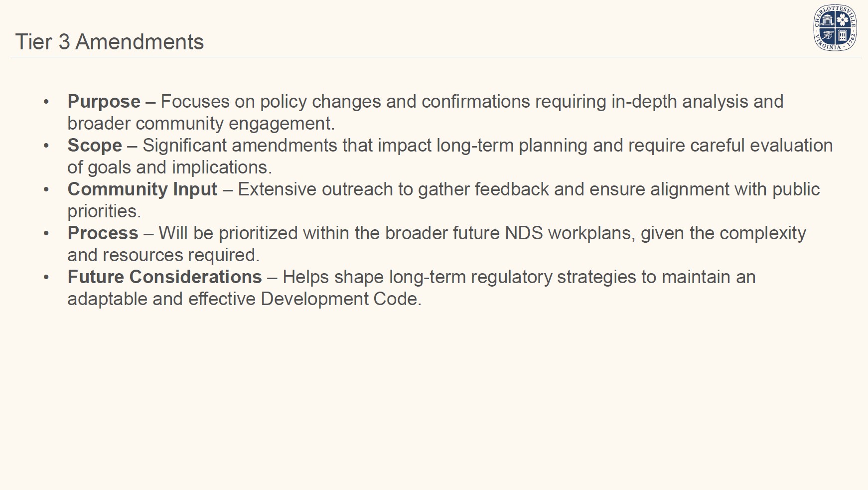Click the bold word "Scope"

95,146
